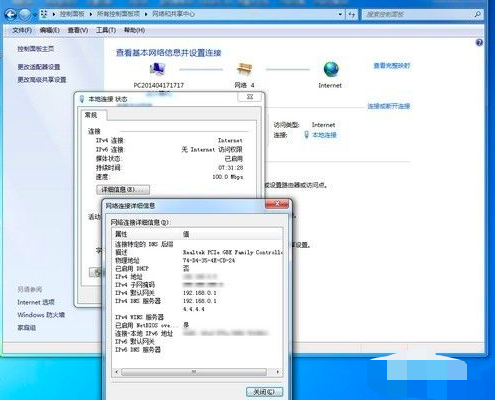Click the 详细信息(E)... button
The height and width of the screenshot is (400, 495).
[x=123, y=190]
